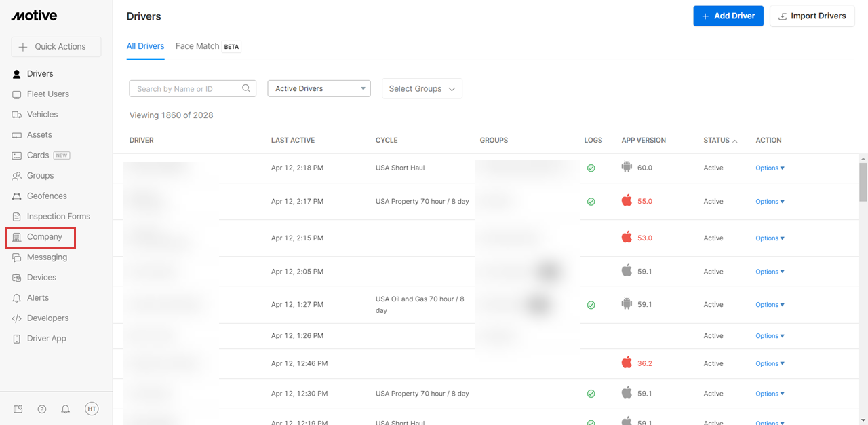Click the vertical scrollbar of the drivers table

click(863, 182)
